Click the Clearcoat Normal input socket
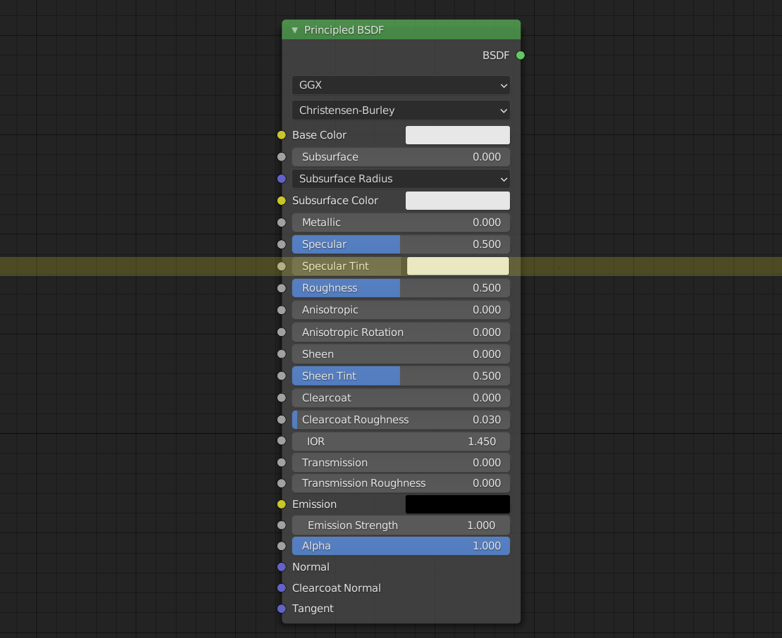This screenshot has height=638, width=782. point(281,588)
